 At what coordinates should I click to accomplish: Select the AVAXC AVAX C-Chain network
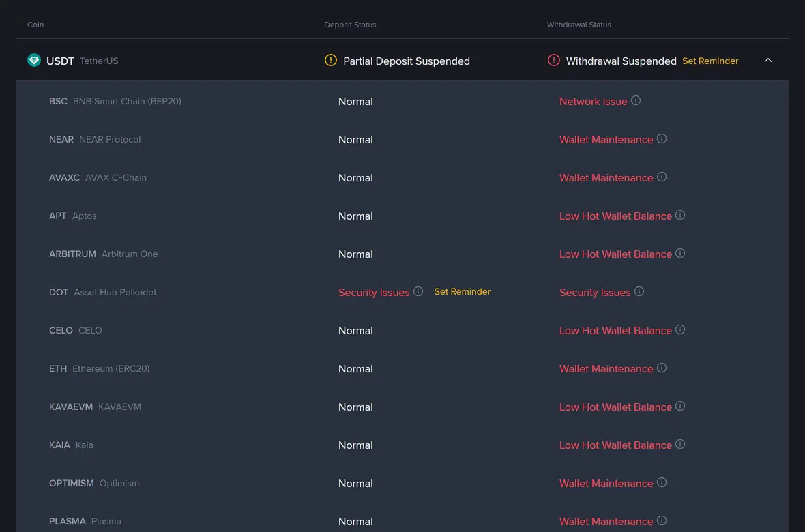coord(98,178)
